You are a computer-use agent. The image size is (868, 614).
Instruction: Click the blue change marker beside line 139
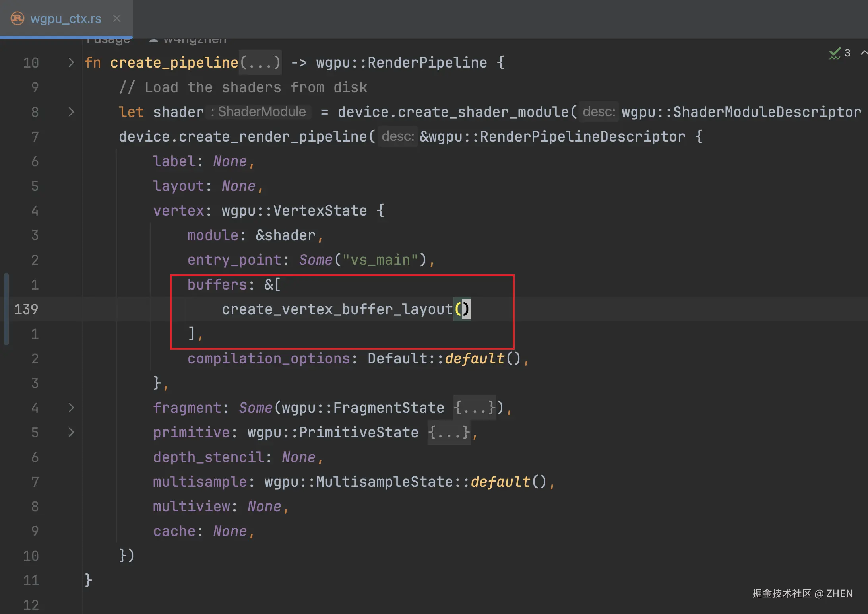click(6, 309)
